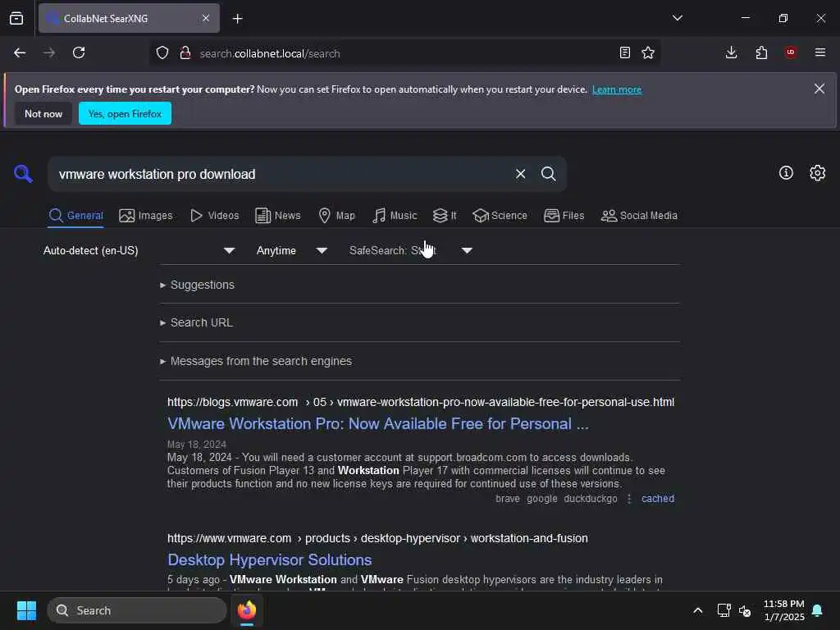Bookmark this page with star icon
840x630 pixels.
click(648, 53)
